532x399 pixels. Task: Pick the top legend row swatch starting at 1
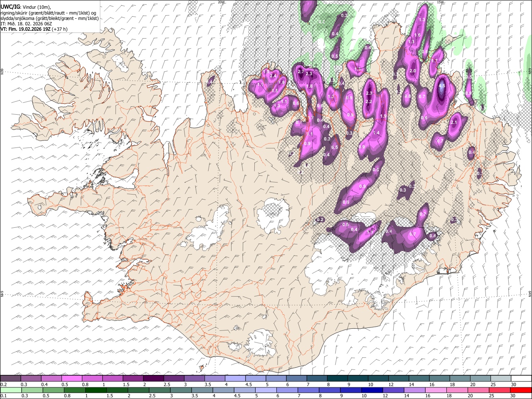point(112,379)
